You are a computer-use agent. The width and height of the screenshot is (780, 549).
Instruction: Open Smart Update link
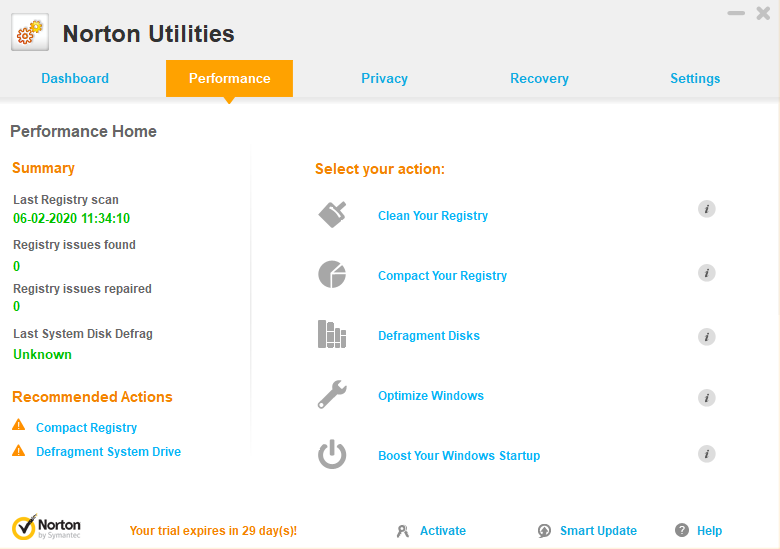click(598, 531)
